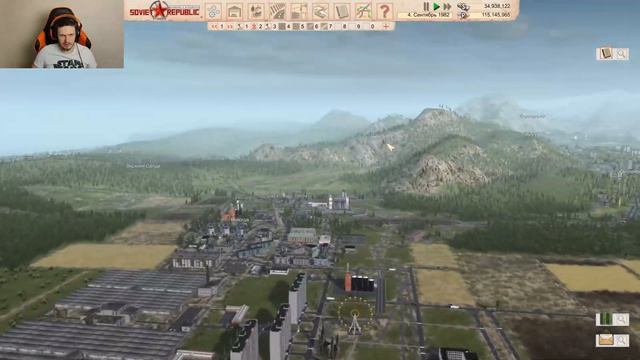Click magnifier next to book icon
The image size is (640, 360).
tap(621, 53)
